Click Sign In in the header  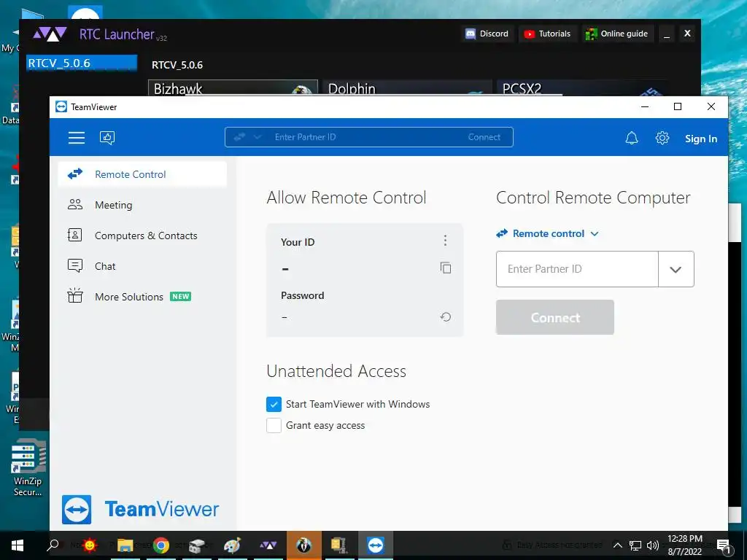click(701, 139)
